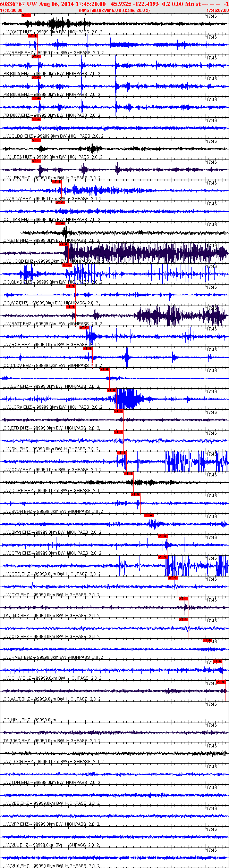Select the CN.BTB.HHZ station label
The image size is (229, 868).
click(16, 240)
